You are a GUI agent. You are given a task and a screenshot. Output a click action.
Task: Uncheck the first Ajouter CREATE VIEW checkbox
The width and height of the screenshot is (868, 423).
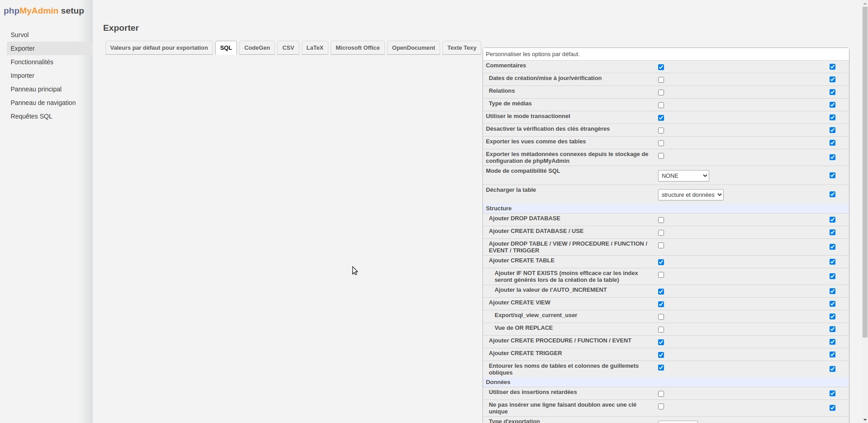click(661, 304)
